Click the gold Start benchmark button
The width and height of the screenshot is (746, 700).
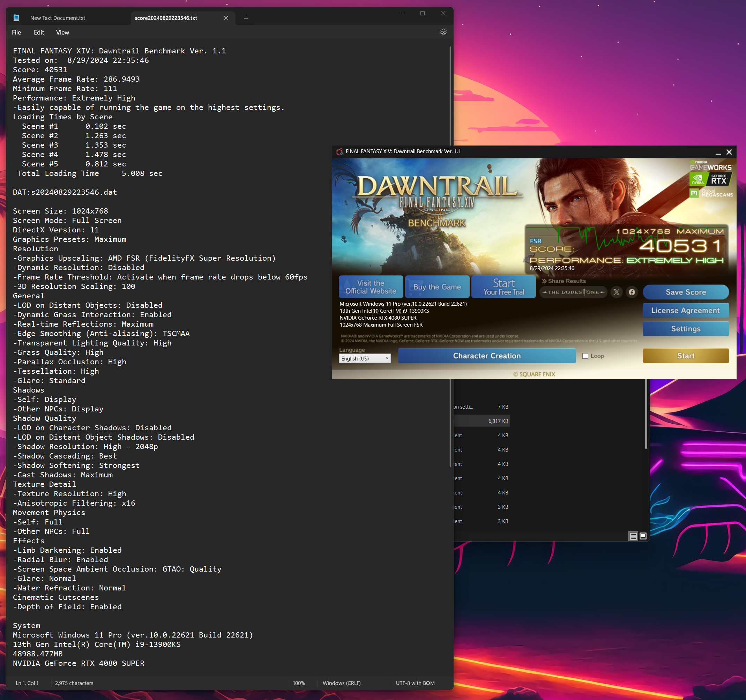point(686,356)
